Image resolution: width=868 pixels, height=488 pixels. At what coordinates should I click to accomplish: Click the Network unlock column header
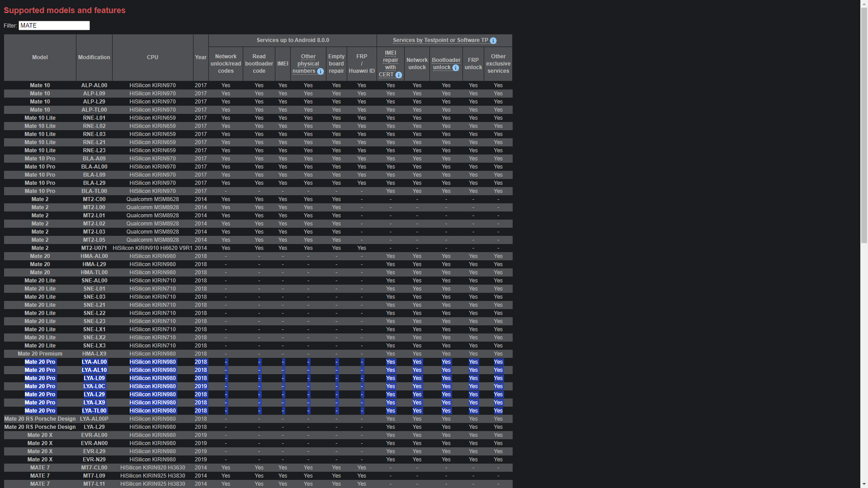pos(417,63)
